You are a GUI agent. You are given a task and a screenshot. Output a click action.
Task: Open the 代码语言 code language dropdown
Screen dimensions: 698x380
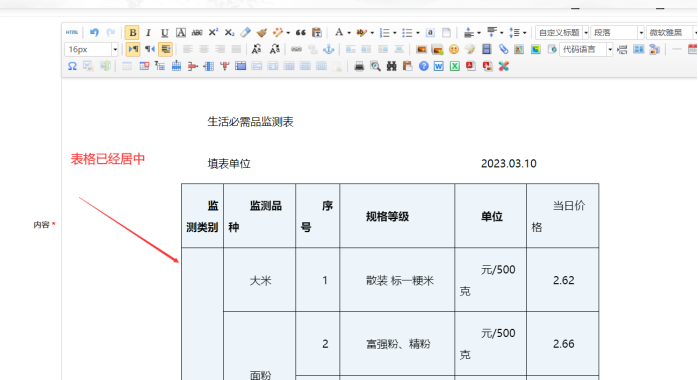586,49
